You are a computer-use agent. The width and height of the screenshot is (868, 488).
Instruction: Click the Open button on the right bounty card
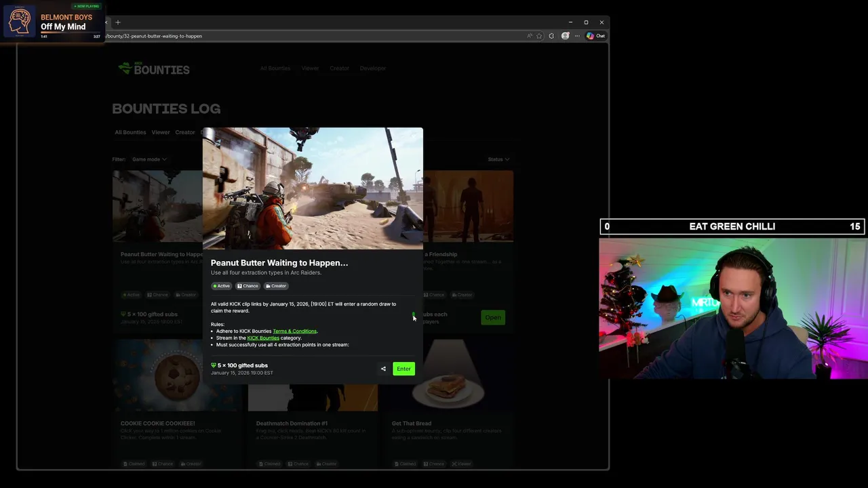click(x=493, y=317)
